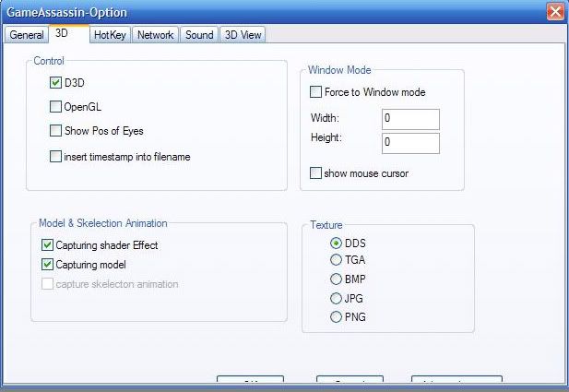This screenshot has width=569, height=392.
Task: Open the Network tab
Action: click(155, 35)
